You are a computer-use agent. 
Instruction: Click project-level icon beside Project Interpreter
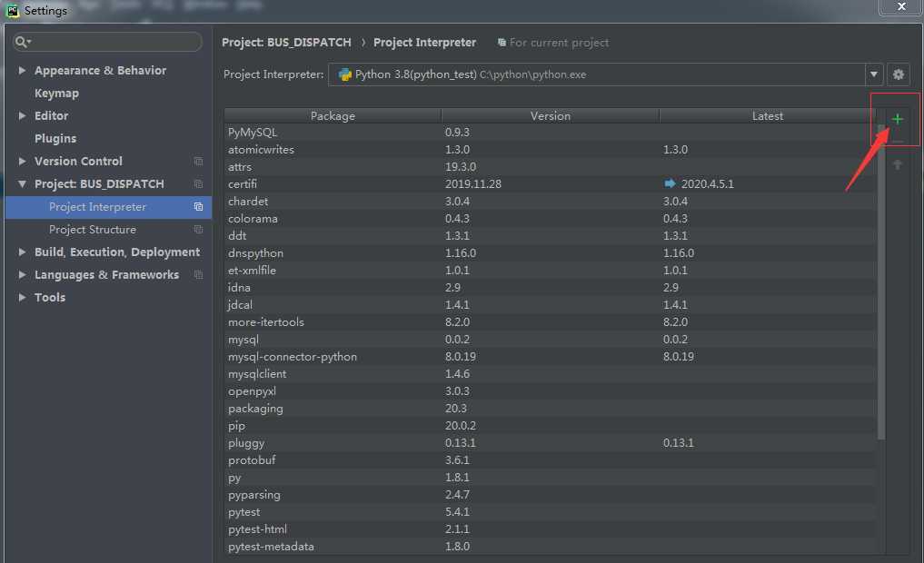click(x=199, y=207)
